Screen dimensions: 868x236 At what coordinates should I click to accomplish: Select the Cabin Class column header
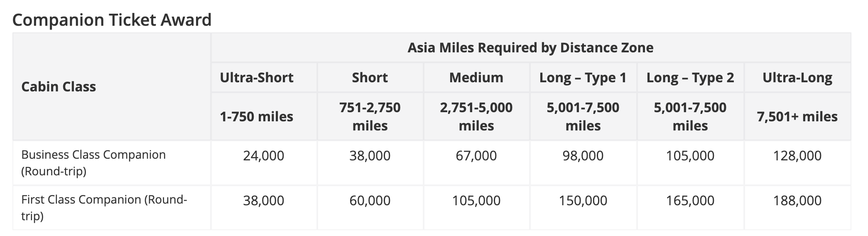pos(59,86)
